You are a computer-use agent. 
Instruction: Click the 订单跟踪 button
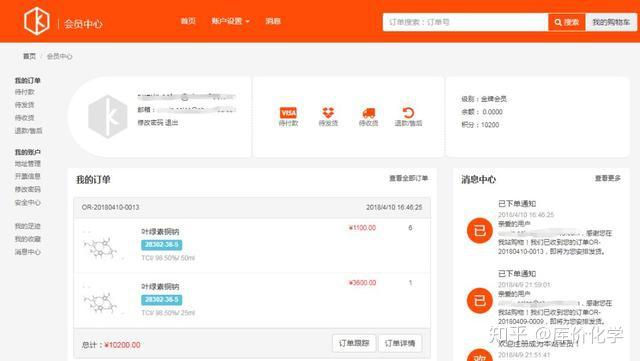(354, 343)
